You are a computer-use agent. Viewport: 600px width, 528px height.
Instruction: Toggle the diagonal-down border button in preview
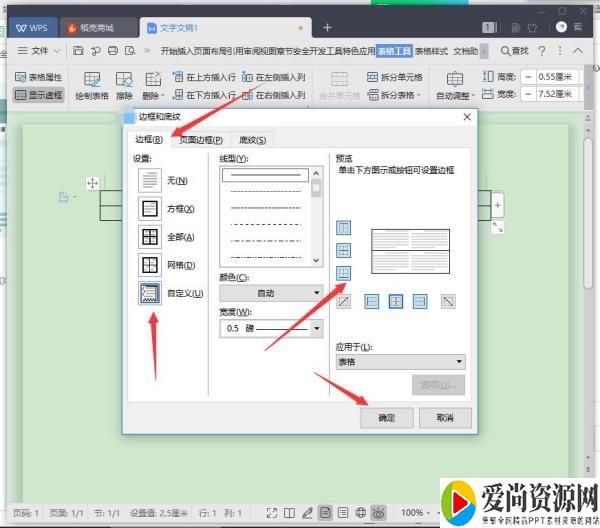coord(448,300)
